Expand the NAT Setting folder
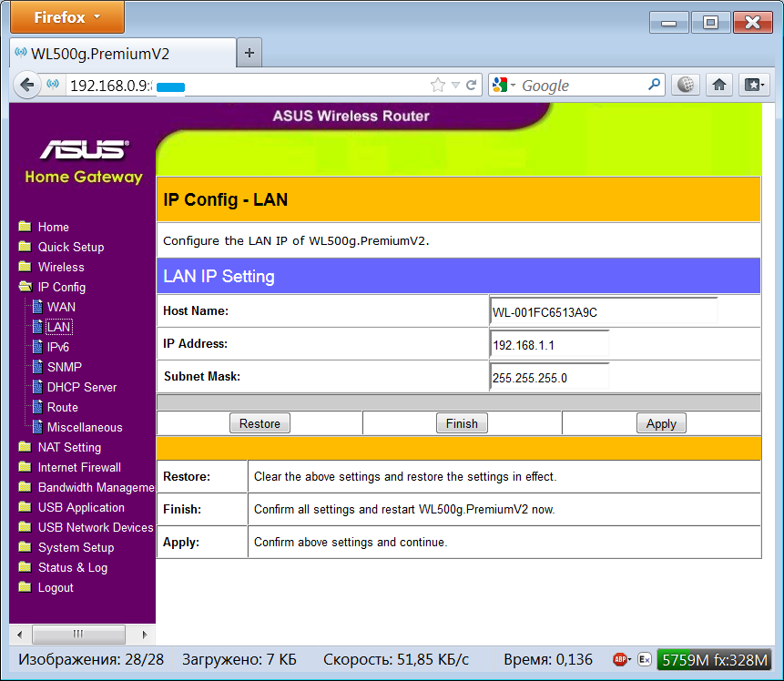 25,447
